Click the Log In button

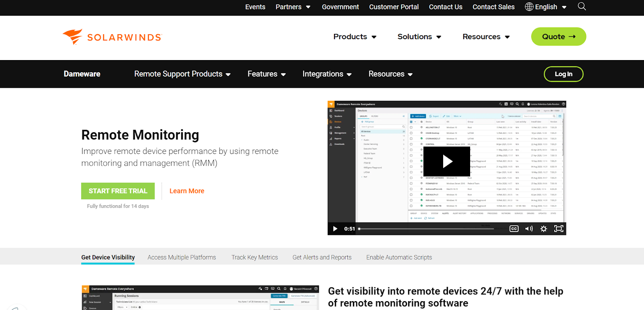563,74
